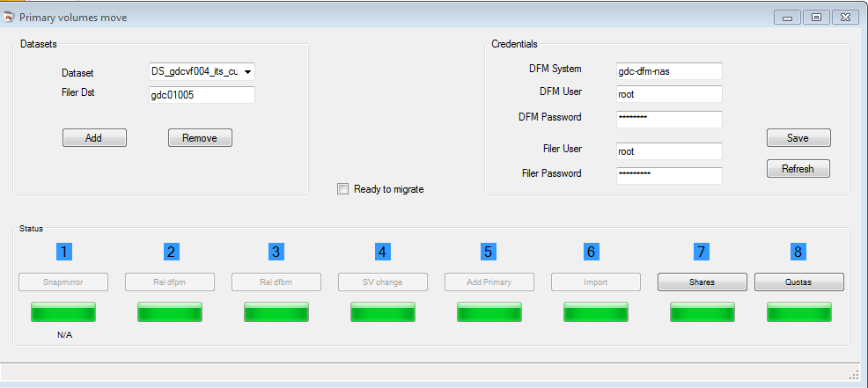
Task: Click the Filer Dst label
Action: (x=78, y=92)
